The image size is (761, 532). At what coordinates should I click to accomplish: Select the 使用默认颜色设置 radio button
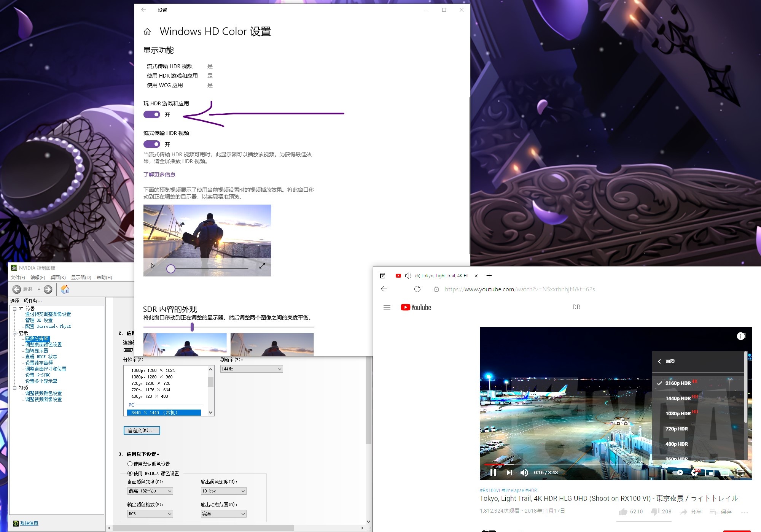coord(130,464)
